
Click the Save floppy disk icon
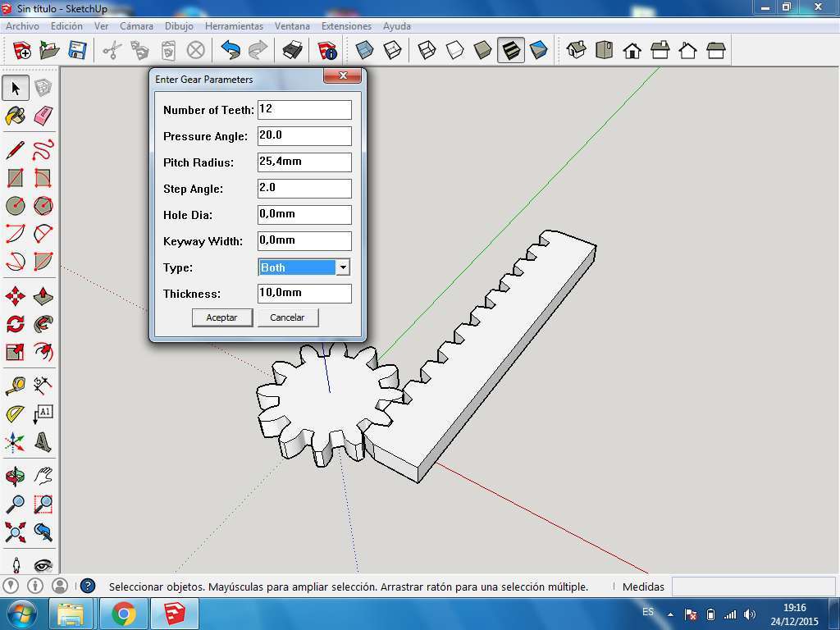click(x=78, y=50)
